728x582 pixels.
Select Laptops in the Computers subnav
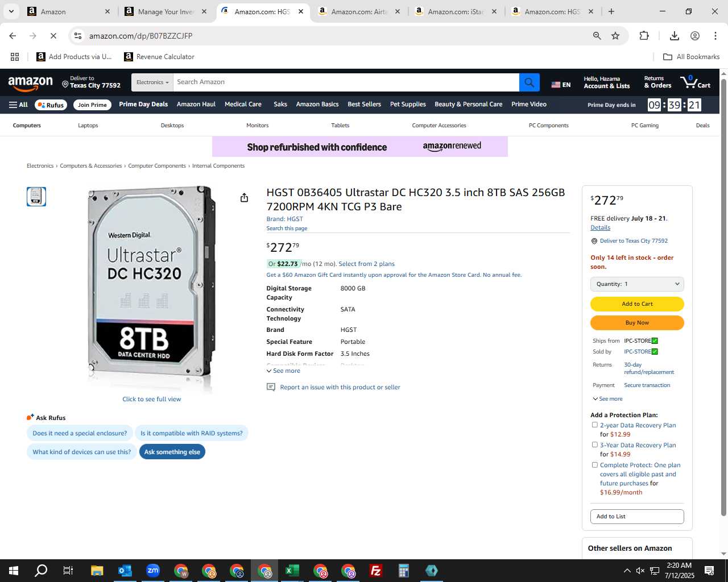point(88,126)
